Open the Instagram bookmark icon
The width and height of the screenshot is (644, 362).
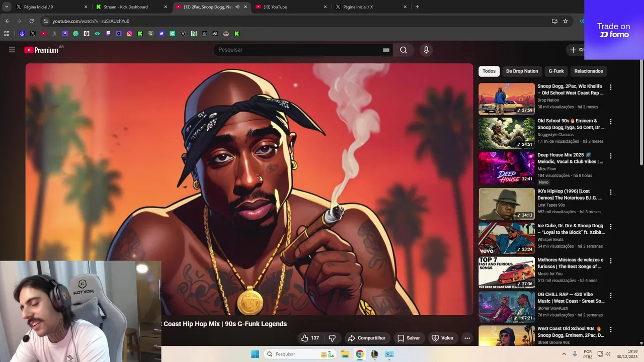click(129, 34)
